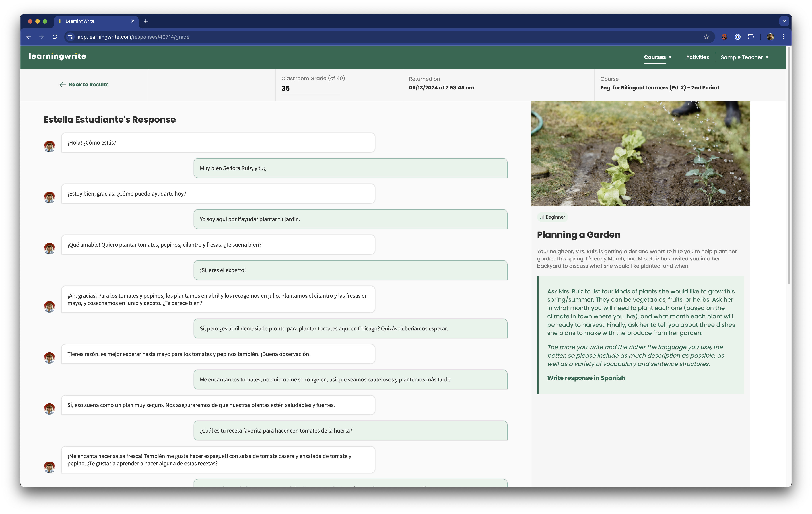Click the browser extensions puzzle icon
812x514 pixels.
pos(751,37)
